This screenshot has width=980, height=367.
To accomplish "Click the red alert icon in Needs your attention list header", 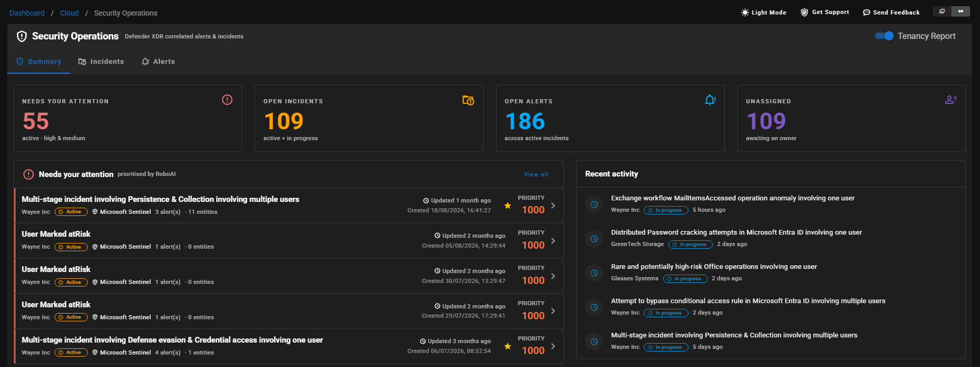I will coord(29,174).
